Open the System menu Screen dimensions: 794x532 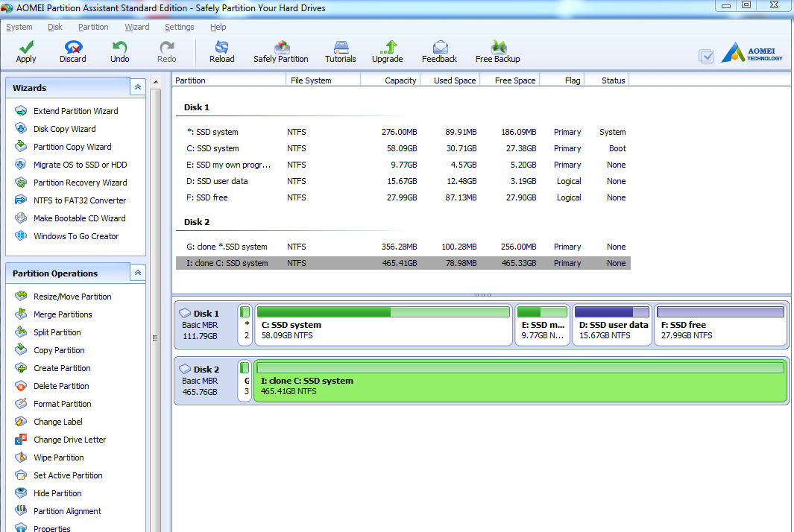pos(19,27)
